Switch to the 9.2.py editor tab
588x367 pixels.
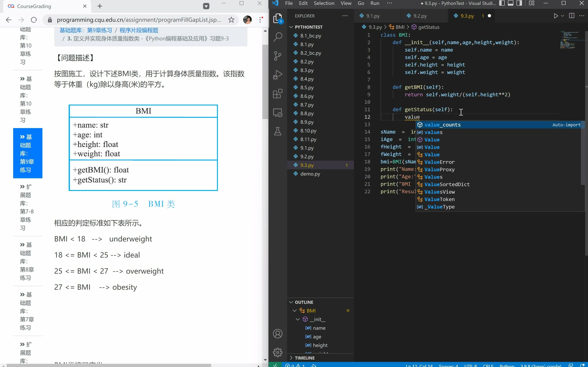pyautogui.click(x=420, y=16)
